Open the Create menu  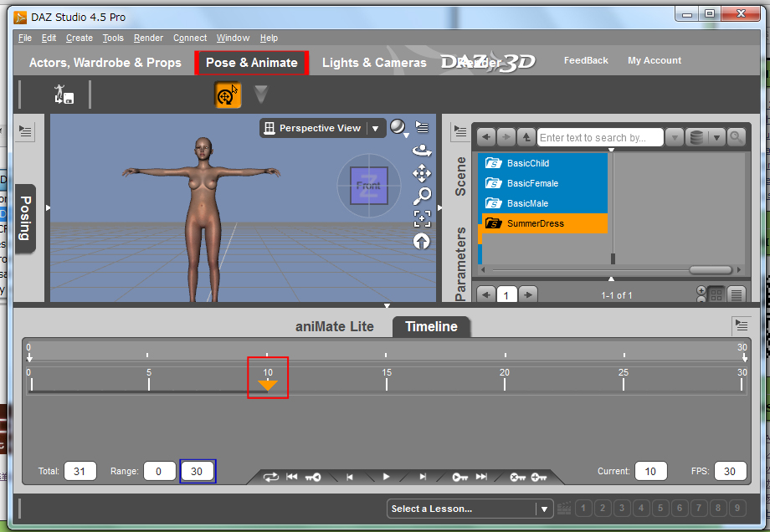pos(80,38)
